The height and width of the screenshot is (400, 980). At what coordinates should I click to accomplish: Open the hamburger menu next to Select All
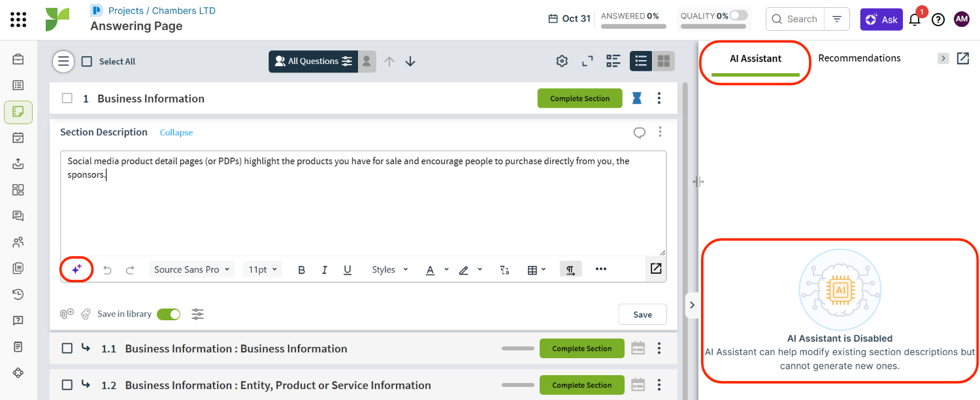click(x=63, y=61)
